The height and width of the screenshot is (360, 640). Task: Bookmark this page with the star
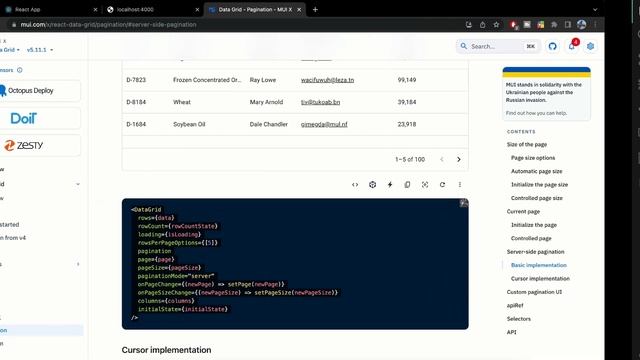[x=496, y=24]
